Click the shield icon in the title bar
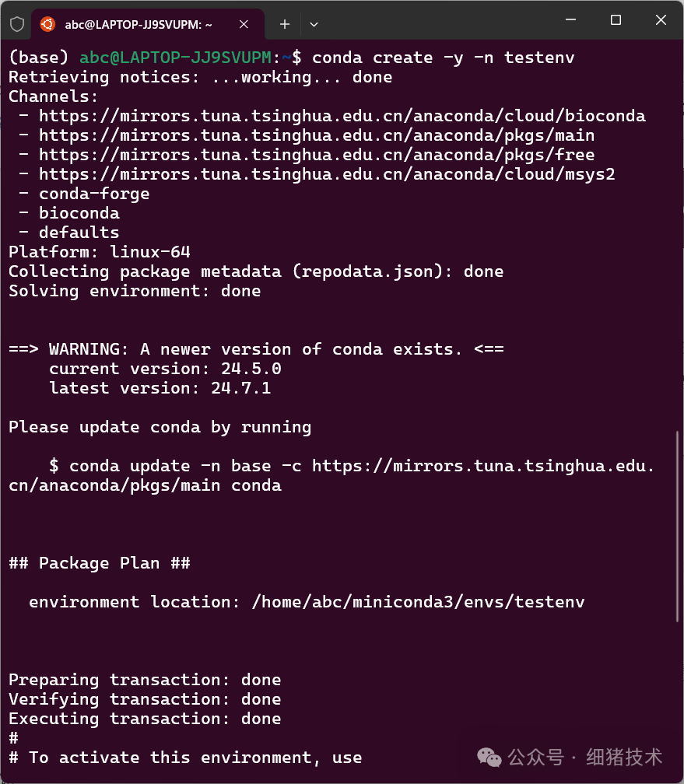Viewport: 684px width, 784px height. tap(16, 23)
